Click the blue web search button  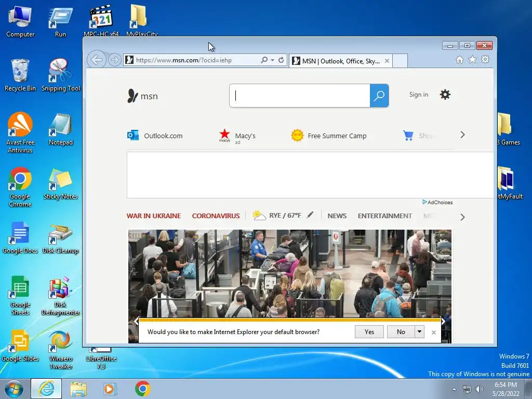(x=379, y=96)
